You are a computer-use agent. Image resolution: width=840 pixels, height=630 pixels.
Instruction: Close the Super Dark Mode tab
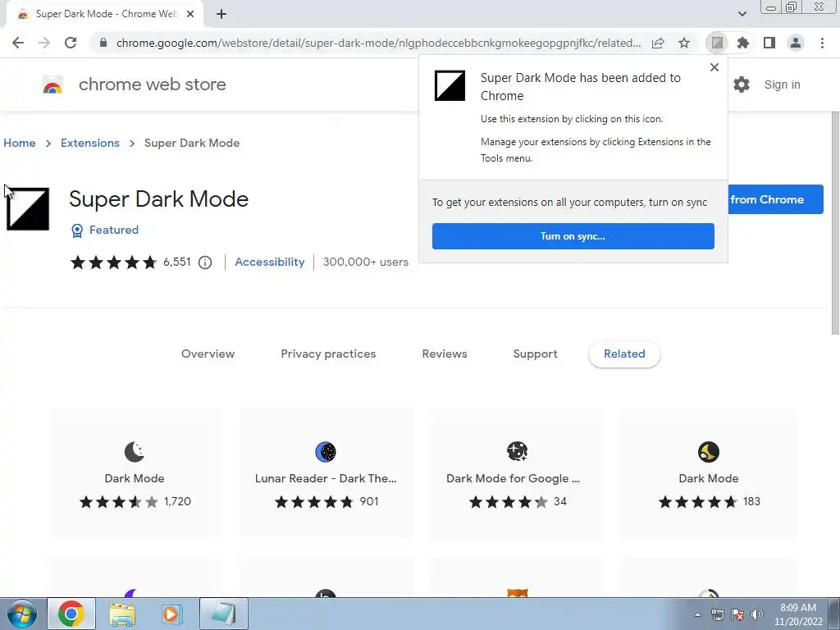point(190,15)
